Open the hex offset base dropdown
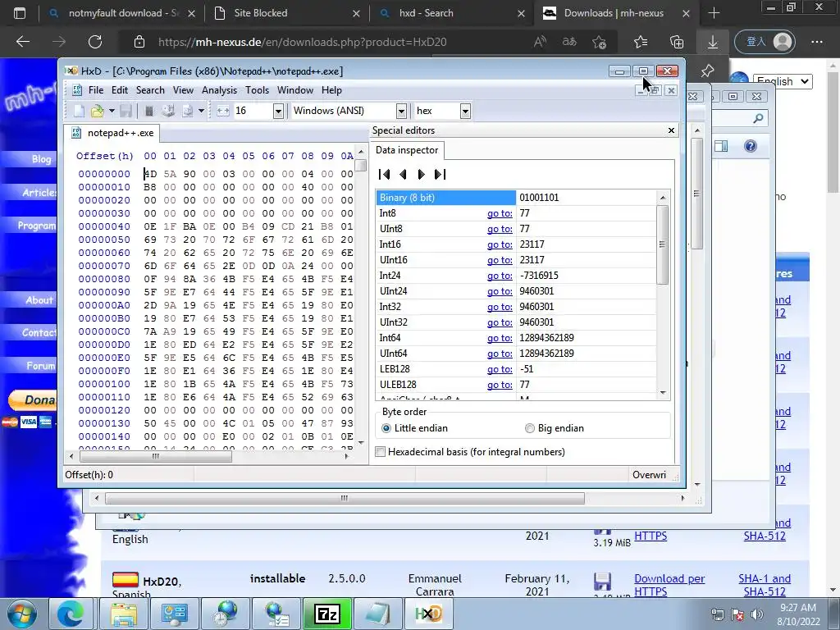Screen dimensions: 840x630 [466, 111]
